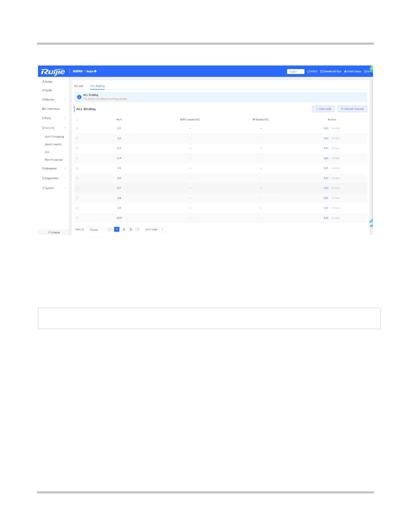Check the Gi10 row checkbox
The height and width of the screenshot is (532, 411).
click(77, 218)
